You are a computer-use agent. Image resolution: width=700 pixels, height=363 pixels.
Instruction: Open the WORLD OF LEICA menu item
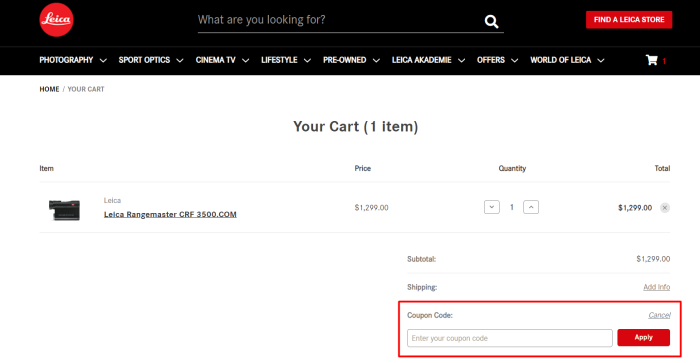(x=561, y=60)
